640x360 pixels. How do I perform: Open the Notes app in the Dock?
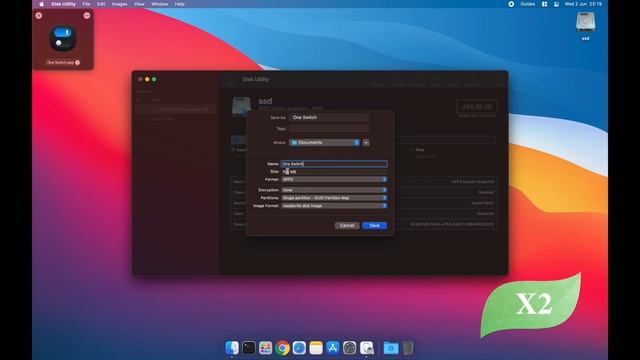pos(316,348)
